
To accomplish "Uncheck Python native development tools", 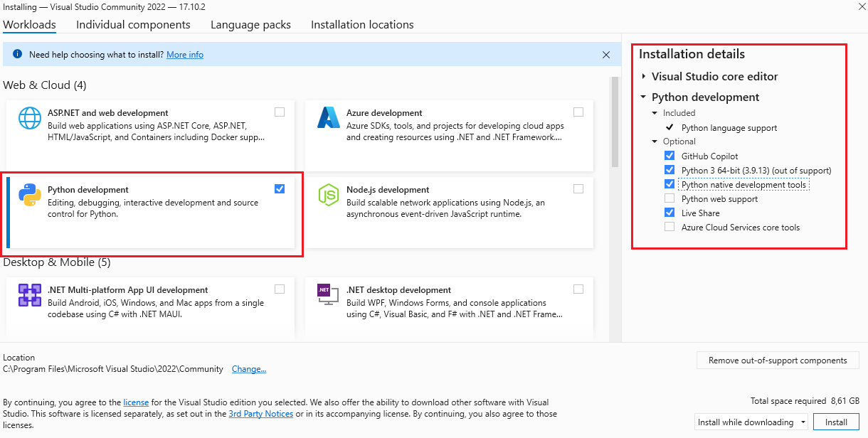I will pyautogui.click(x=669, y=184).
